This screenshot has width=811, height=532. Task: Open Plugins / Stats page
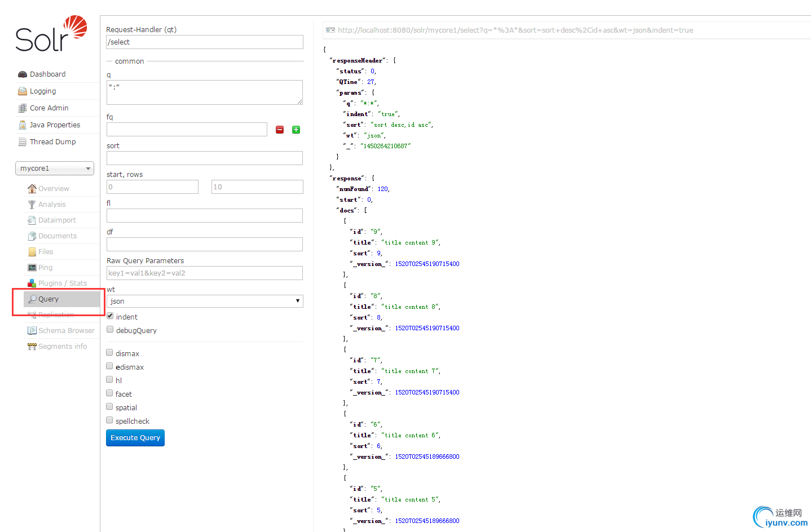63,283
